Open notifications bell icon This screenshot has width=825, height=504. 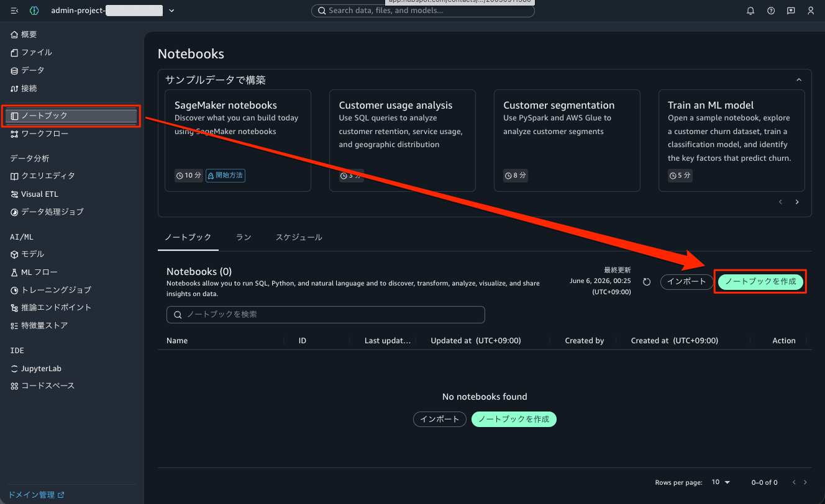(x=750, y=11)
